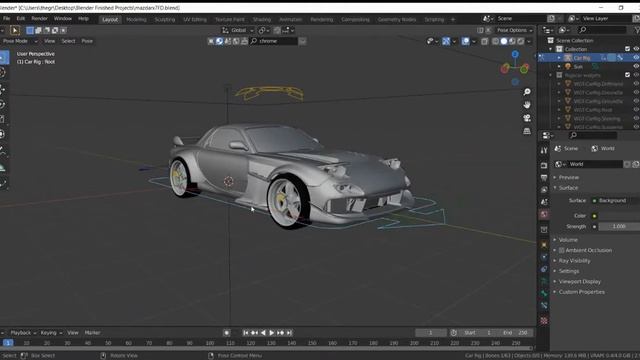Viewport: 640px width, 360px height.
Task: Switch to the Modeling workspace tab
Action: click(136, 19)
